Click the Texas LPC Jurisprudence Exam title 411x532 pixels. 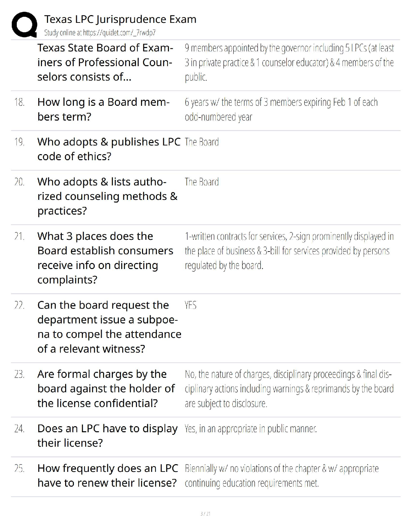point(120,19)
